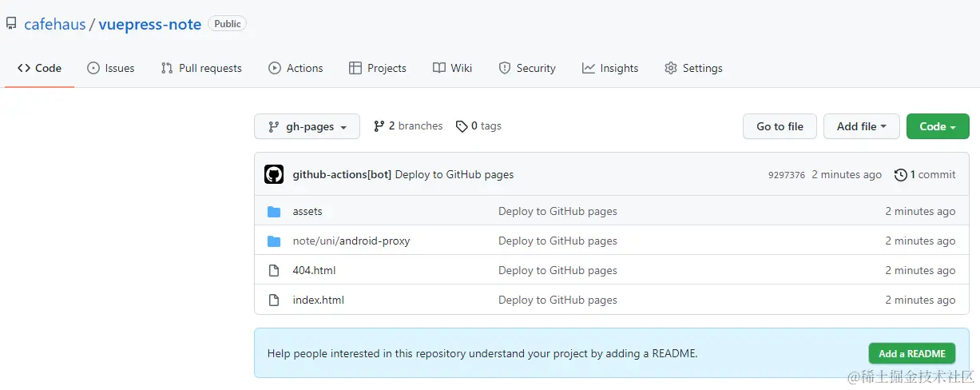
Task: Open the Security tab
Action: click(527, 68)
